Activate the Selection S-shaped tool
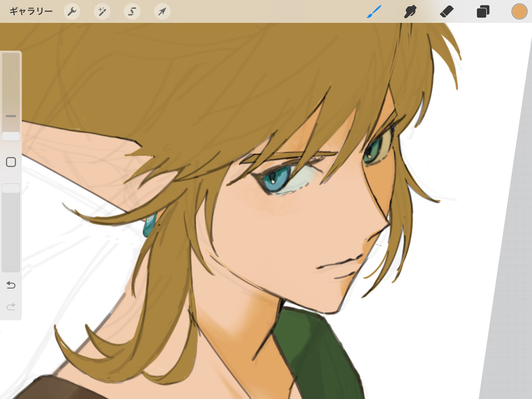 [132, 12]
